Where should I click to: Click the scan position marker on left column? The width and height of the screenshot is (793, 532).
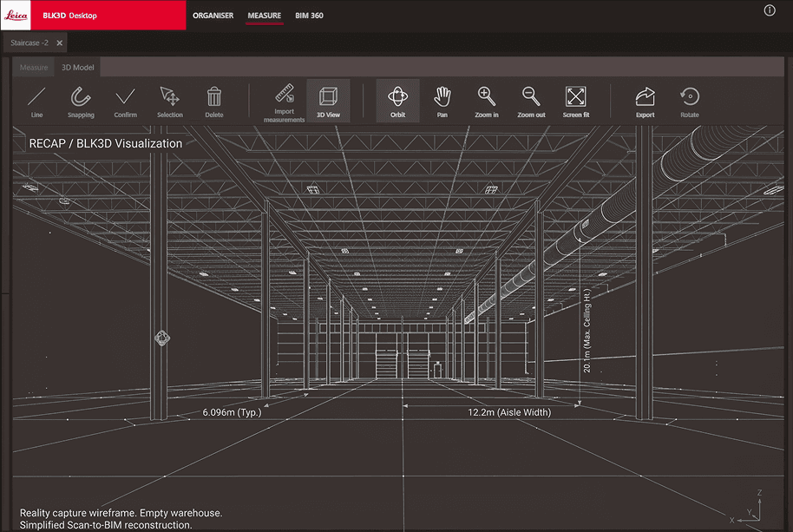[x=162, y=338]
